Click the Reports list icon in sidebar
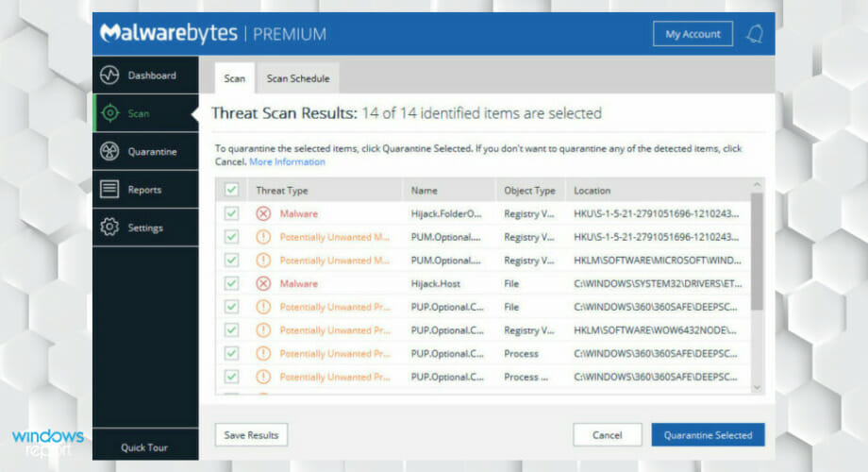Viewport: 868px width, 472px height. pos(109,190)
